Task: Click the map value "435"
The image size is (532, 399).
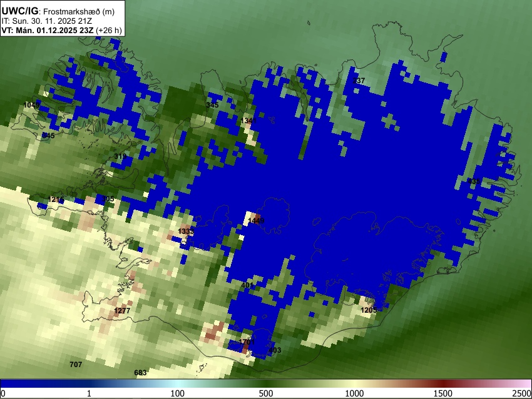Action: pos(474,181)
